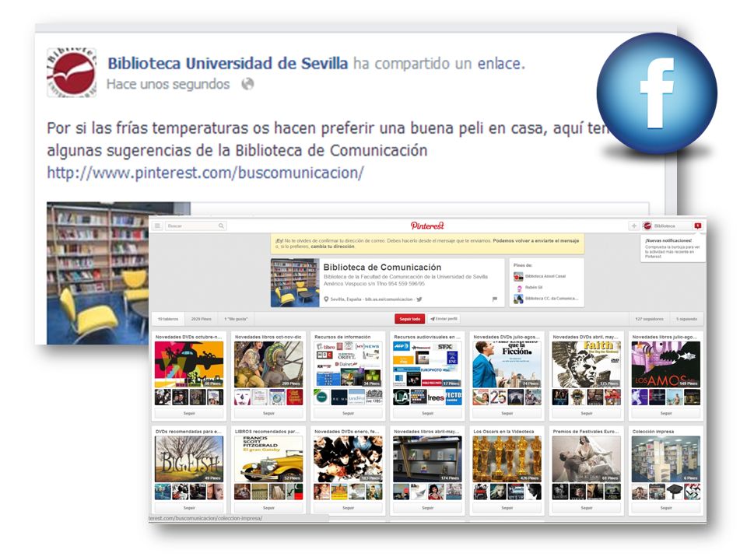Click the Twitter bird icon on the profile
747x560 pixels.
(x=419, y=299)
